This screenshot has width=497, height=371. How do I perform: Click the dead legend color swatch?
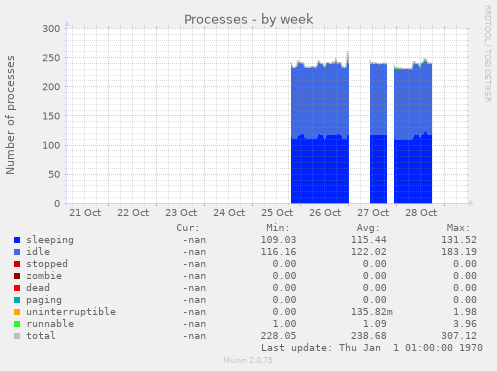pos(17,288)
